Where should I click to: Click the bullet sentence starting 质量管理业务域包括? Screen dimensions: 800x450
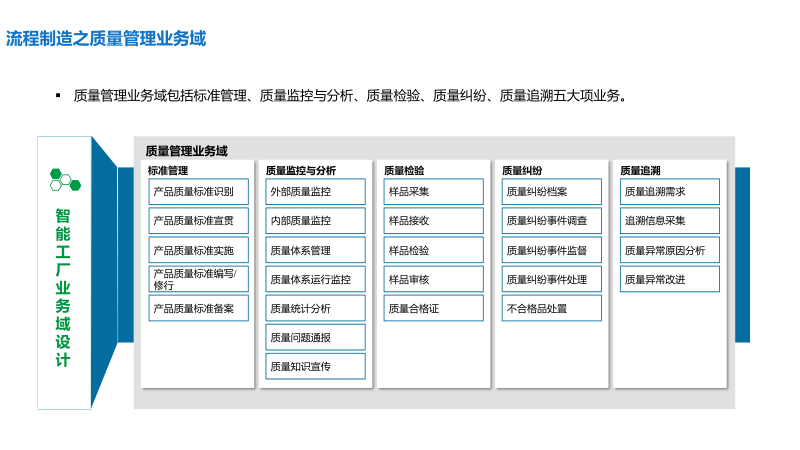point(350,95)
